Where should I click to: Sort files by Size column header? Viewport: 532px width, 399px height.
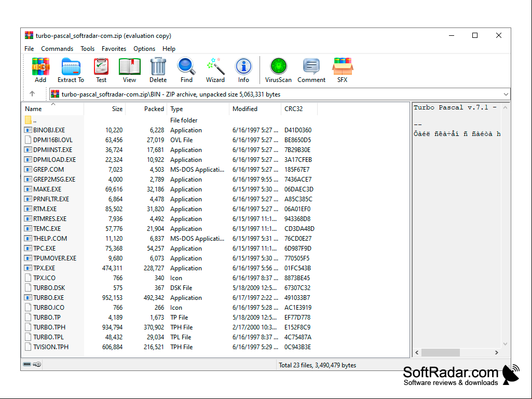pyautogui.click(x=104, y=108)
